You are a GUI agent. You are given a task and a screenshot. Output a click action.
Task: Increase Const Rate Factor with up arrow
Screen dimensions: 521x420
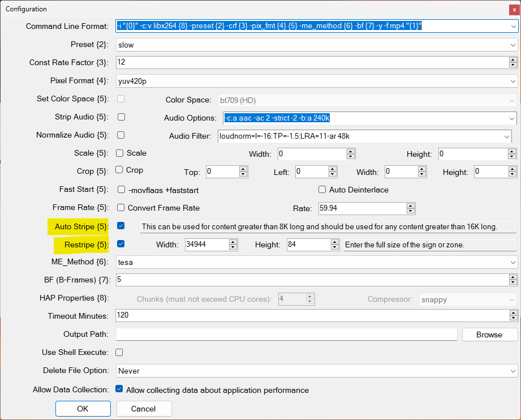513,60
